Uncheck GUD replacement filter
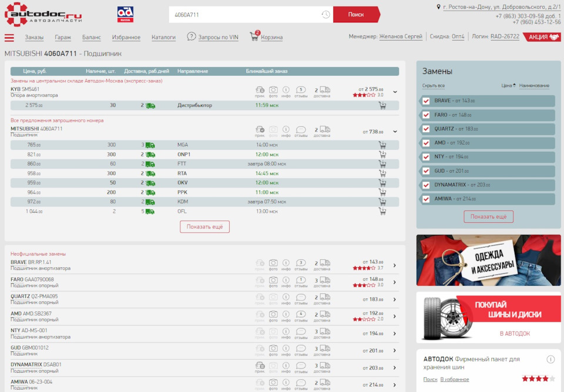 coord(427,171)
